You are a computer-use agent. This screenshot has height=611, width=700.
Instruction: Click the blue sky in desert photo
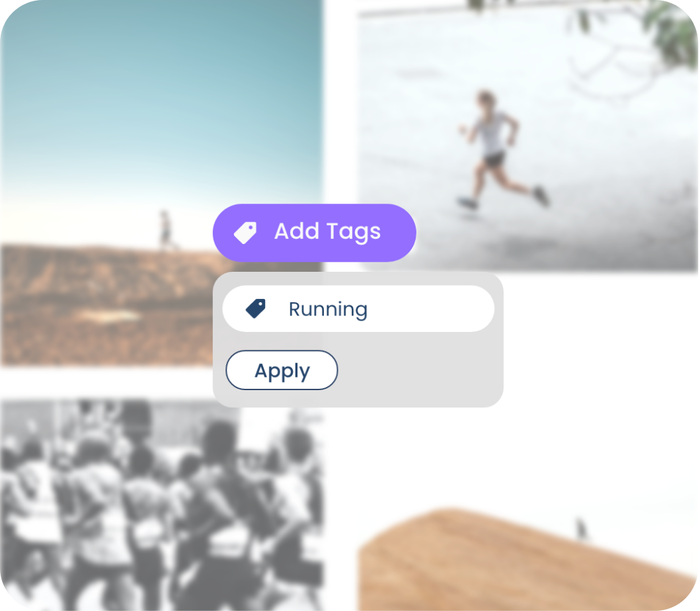(161, 89)
